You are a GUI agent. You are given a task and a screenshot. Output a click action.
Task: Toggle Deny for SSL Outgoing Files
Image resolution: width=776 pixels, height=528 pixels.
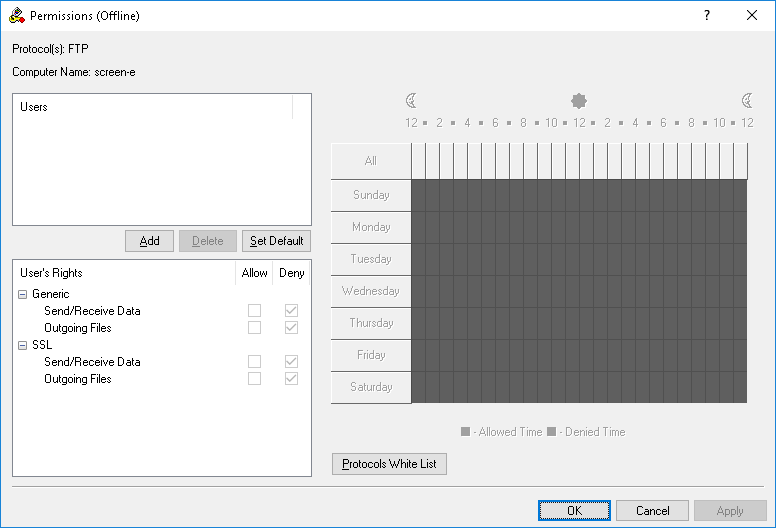291,379
